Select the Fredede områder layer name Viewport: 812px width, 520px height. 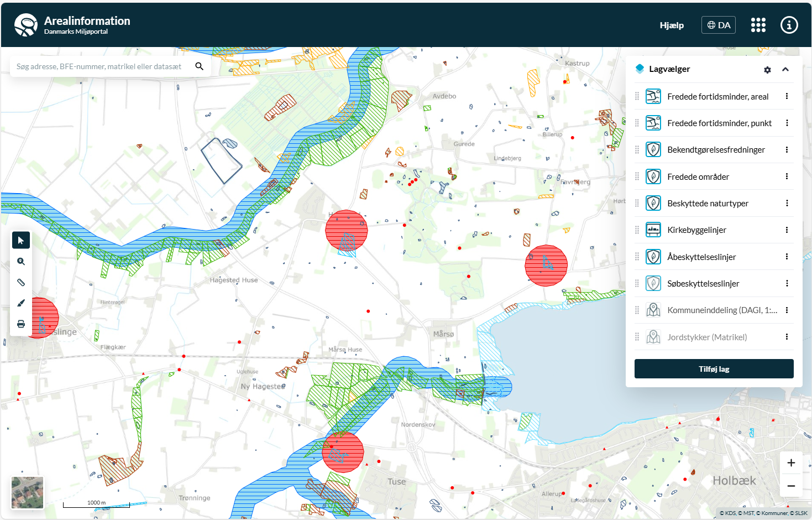point(698,176)
